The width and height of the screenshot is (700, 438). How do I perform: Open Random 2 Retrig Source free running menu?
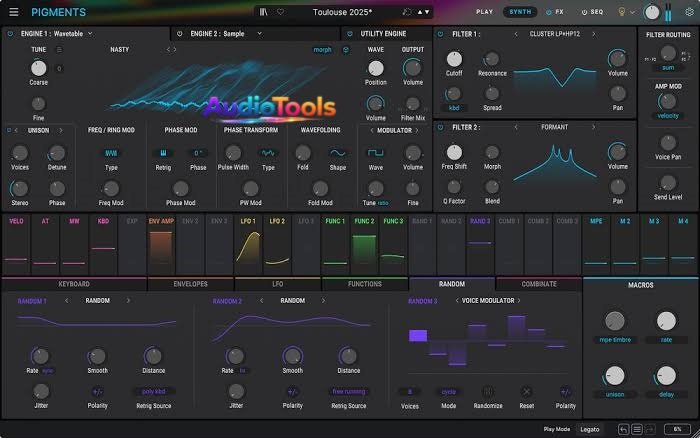(x=349, y=392)
